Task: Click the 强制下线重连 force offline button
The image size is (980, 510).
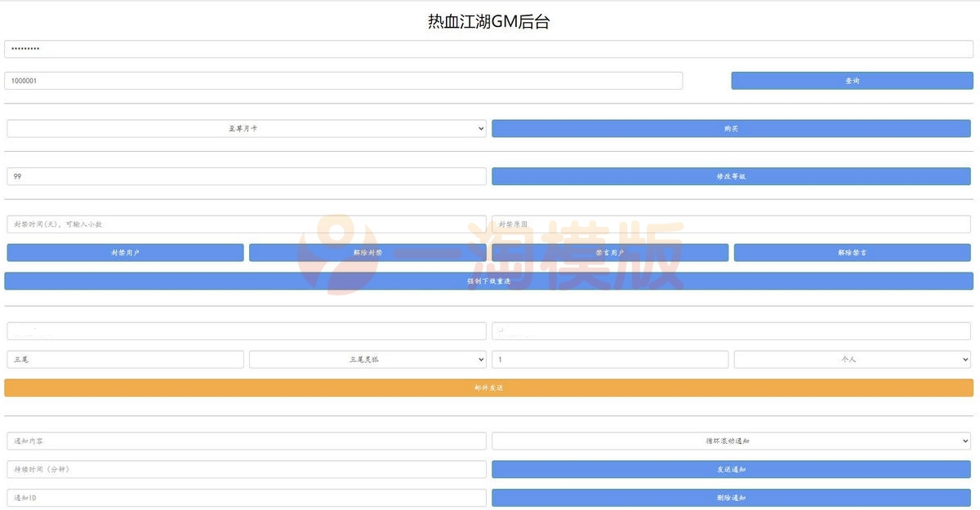Action: 488,280
